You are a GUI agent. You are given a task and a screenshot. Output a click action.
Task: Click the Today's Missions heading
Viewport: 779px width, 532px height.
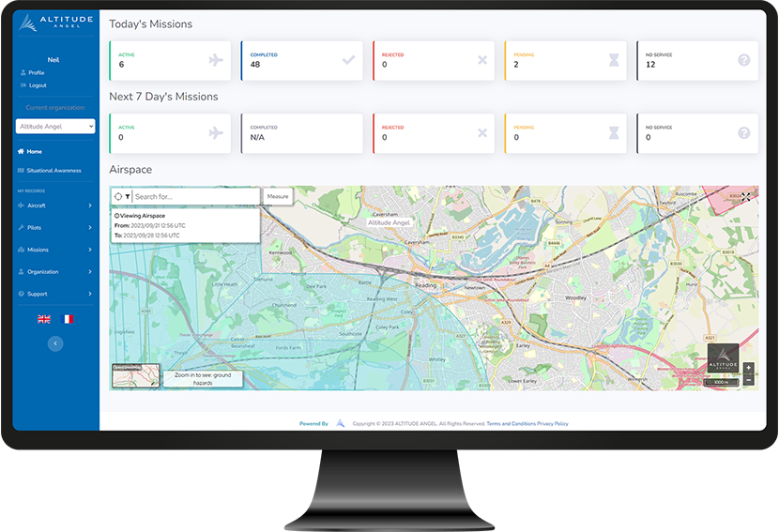[150, 23]
